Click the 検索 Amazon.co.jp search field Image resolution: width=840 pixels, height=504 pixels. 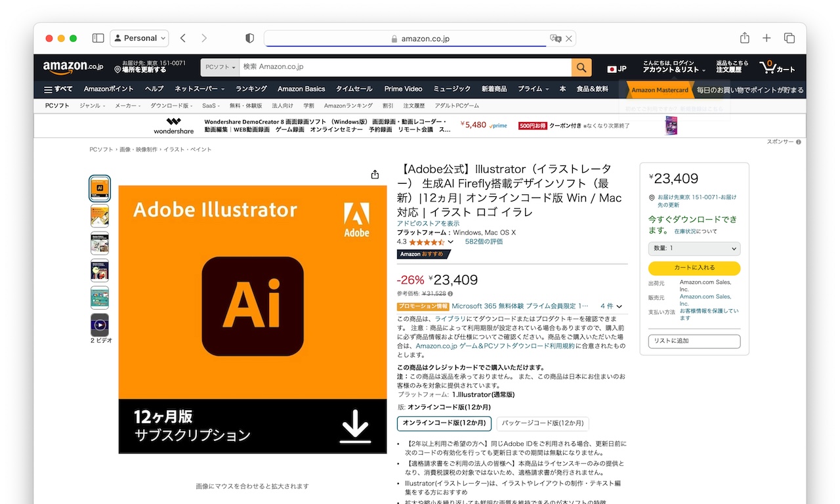405,67
